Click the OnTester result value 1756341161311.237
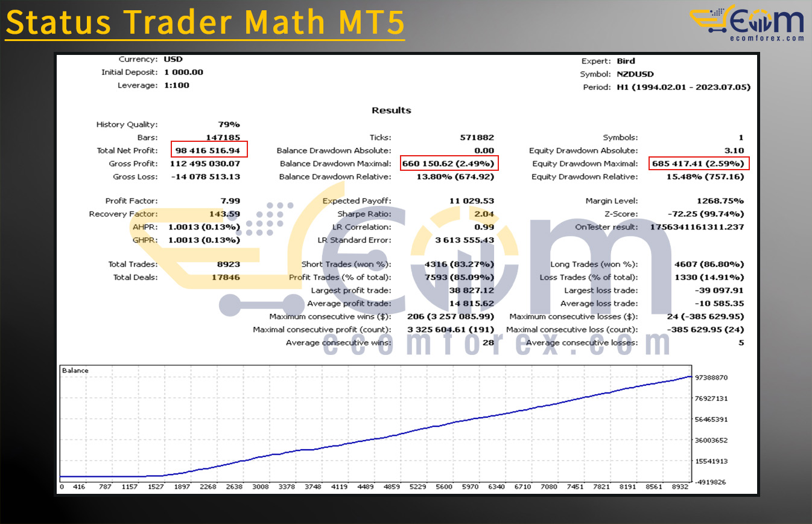This screenshot has width=812, height=524. tap(697, 227)
